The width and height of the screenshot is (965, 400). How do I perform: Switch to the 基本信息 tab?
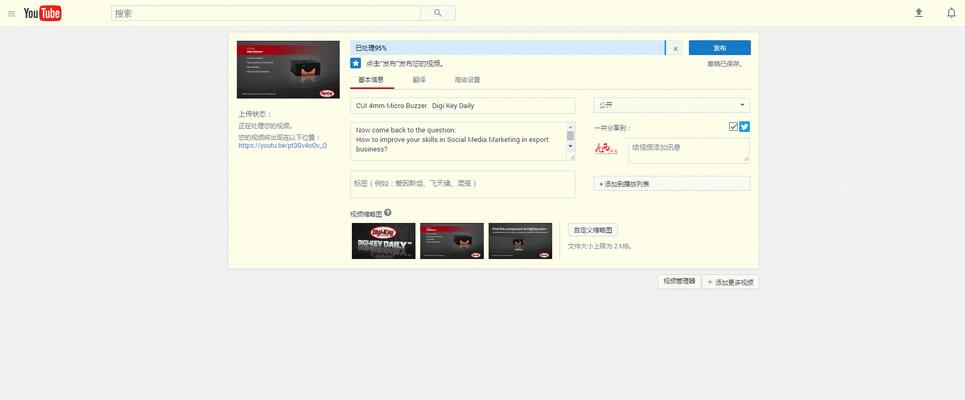click(x=371, y=80)
